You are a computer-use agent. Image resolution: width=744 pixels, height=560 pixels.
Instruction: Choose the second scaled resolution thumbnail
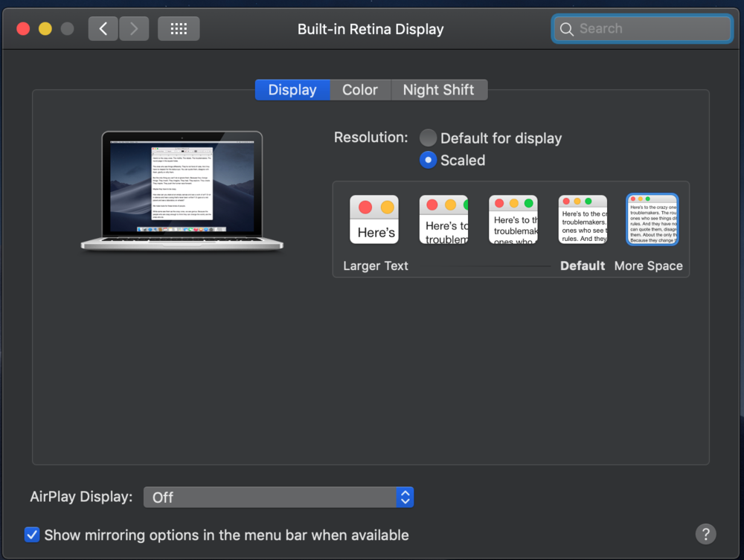click(x=443, y=220)
